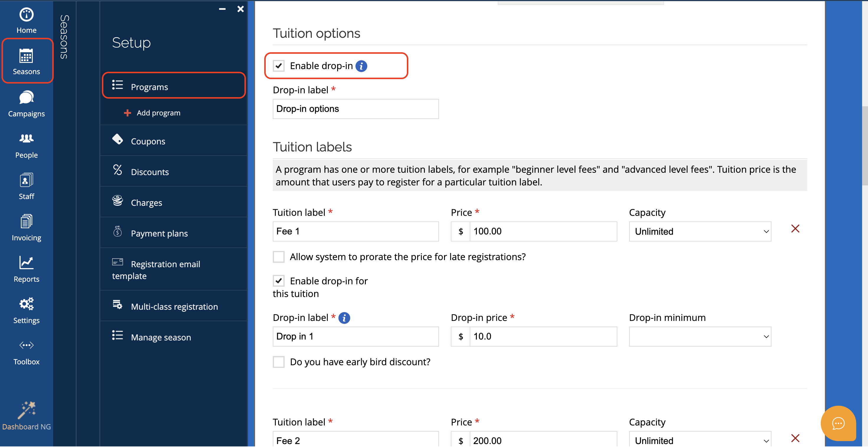Open the Fee 1 Capacity dropdown
868x447 pixels.
699,232
